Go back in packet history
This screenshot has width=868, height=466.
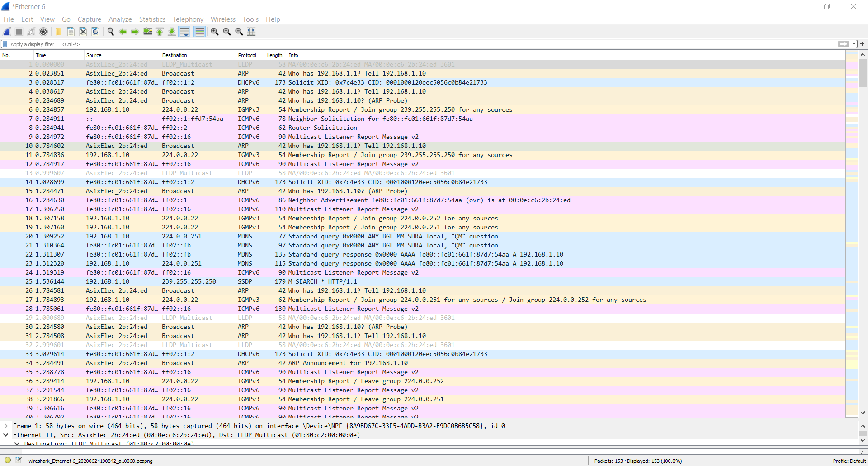(123, 32)
